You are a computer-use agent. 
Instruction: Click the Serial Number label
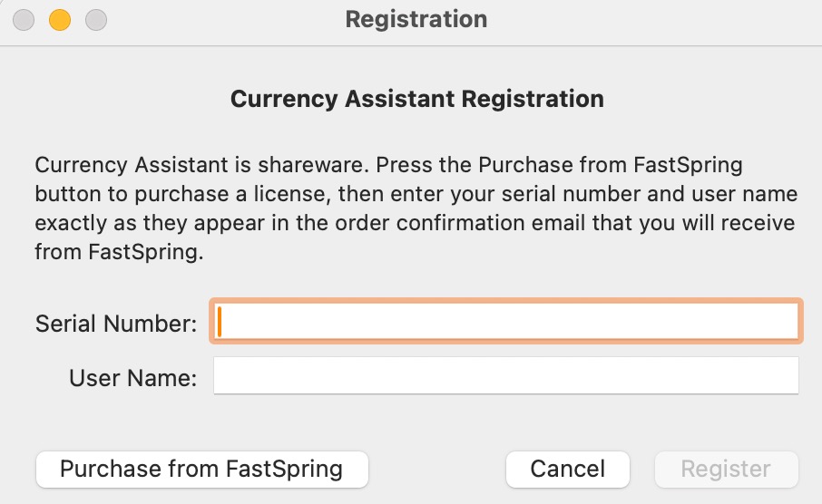coord(116,323)
